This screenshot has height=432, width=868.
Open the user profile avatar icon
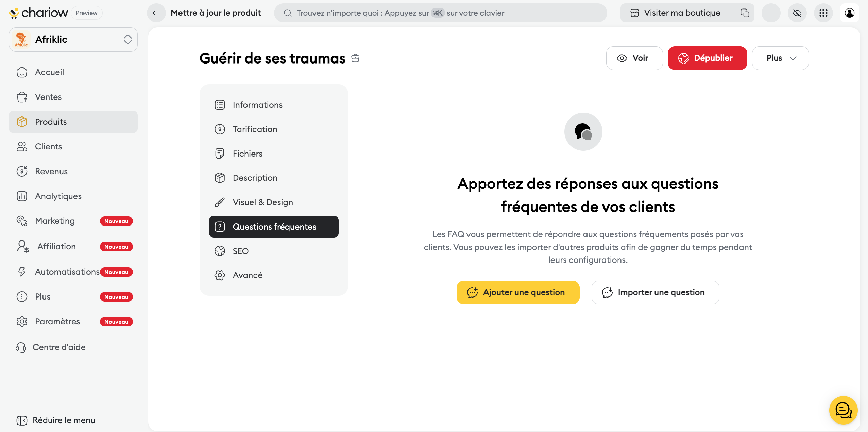click(849, 13)
